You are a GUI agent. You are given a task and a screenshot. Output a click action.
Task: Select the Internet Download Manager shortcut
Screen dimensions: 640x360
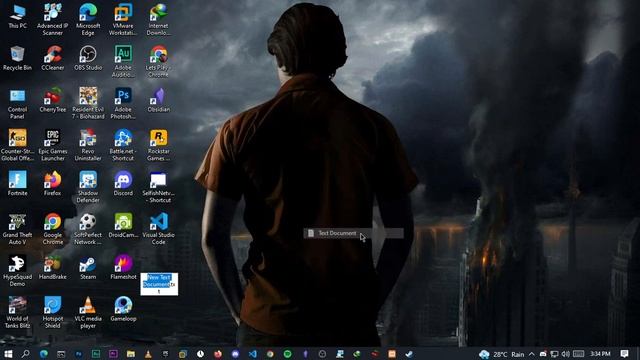[158, 19]
